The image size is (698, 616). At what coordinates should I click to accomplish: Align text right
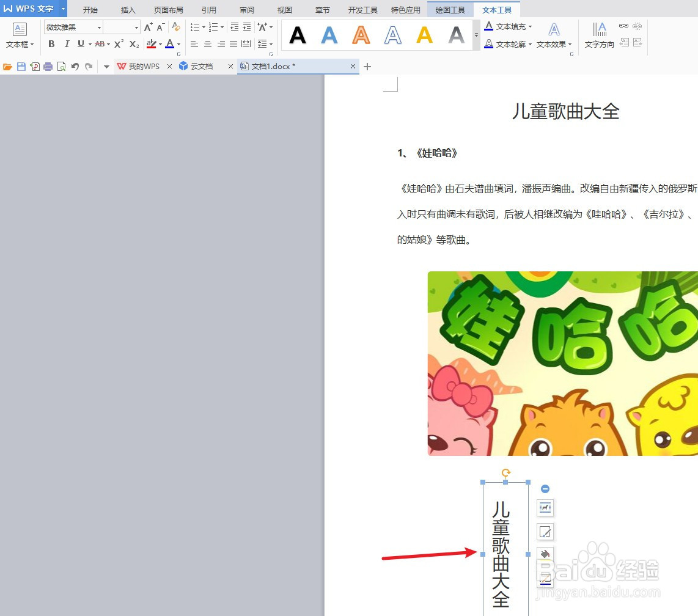221,43
